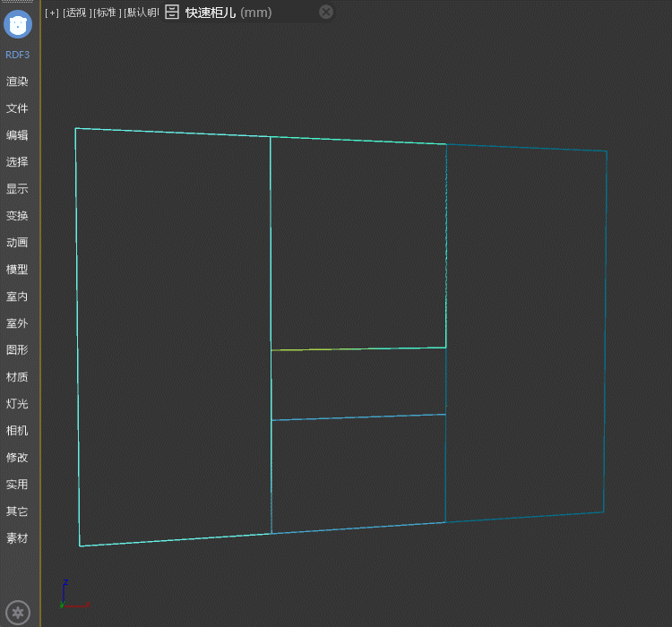Open the [透视] perspective view menu
Screen dimensions: 672x627
pos(76,13)
